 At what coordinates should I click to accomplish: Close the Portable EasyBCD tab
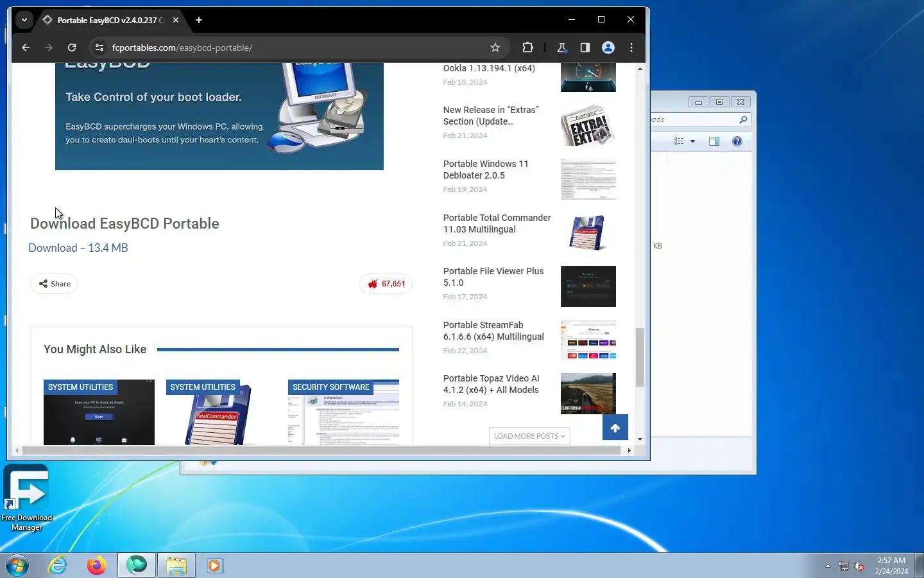[176, 20]
